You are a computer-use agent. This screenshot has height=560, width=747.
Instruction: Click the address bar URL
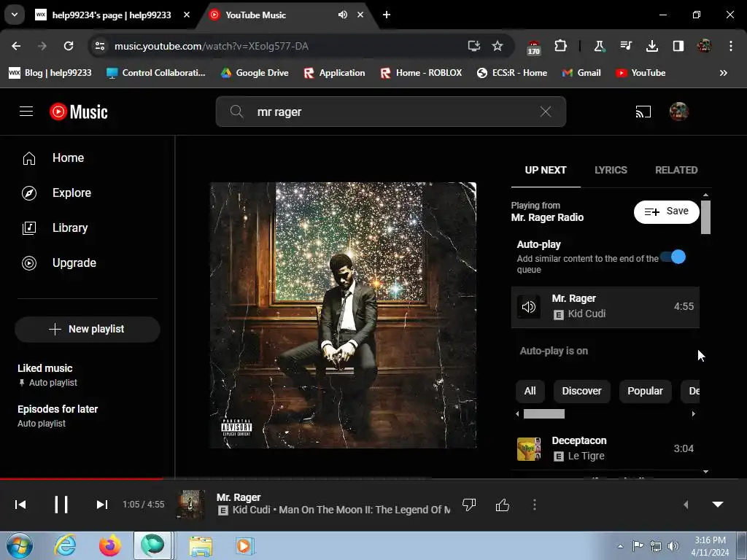[x=212, y=46]
